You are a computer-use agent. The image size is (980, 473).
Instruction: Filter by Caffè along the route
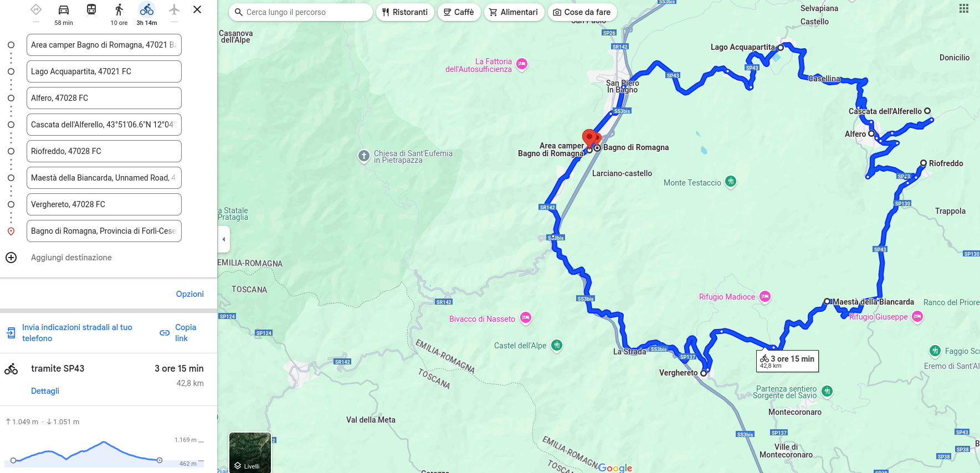tap(459, 12)
